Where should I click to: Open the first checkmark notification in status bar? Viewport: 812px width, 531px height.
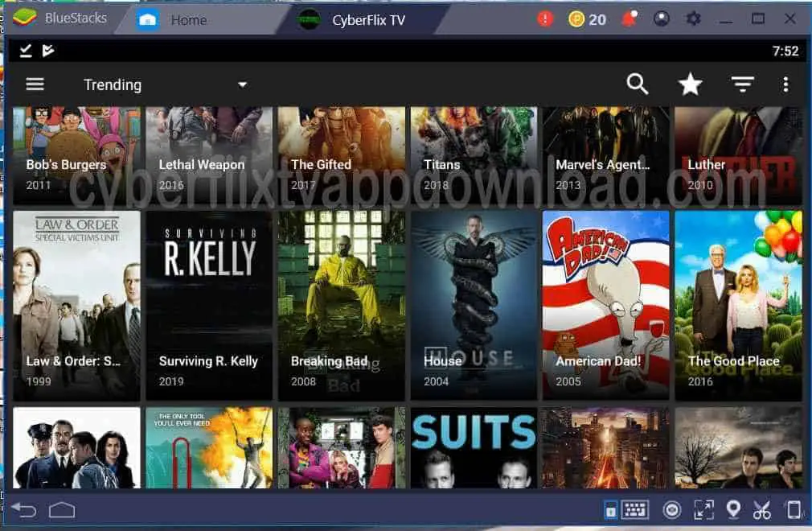click(26, 50)
